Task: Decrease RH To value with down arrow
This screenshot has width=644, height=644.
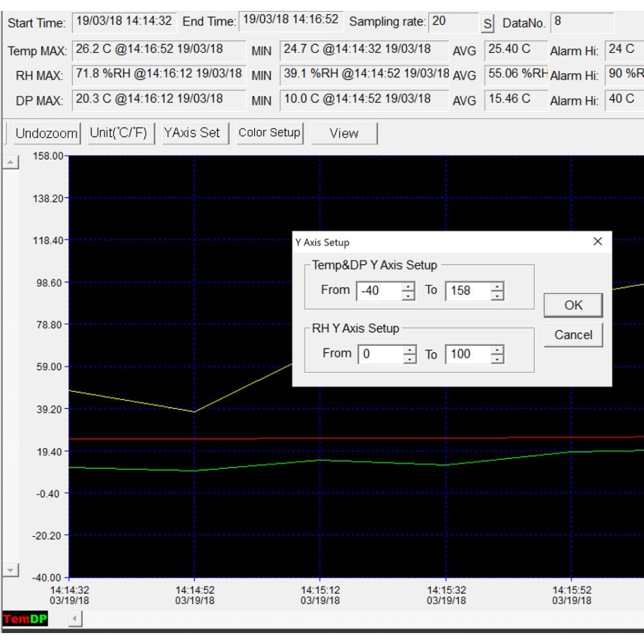Action: coord(497,359)
